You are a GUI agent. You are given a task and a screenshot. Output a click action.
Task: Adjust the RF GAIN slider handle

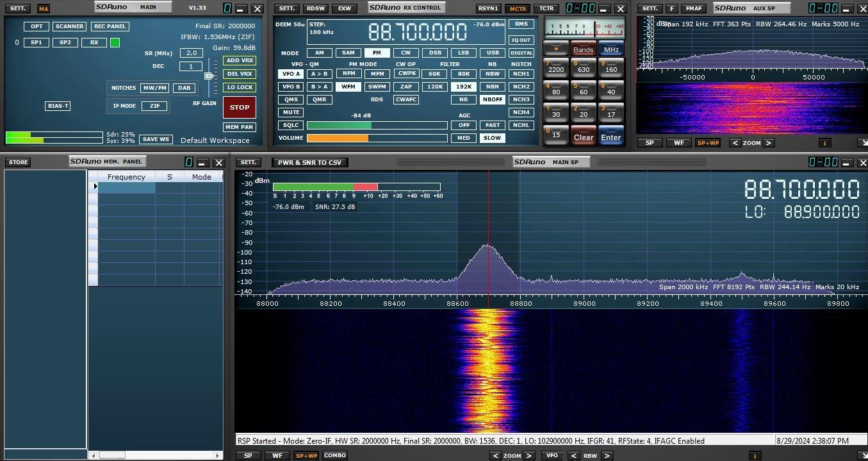[x=209, y=76]
